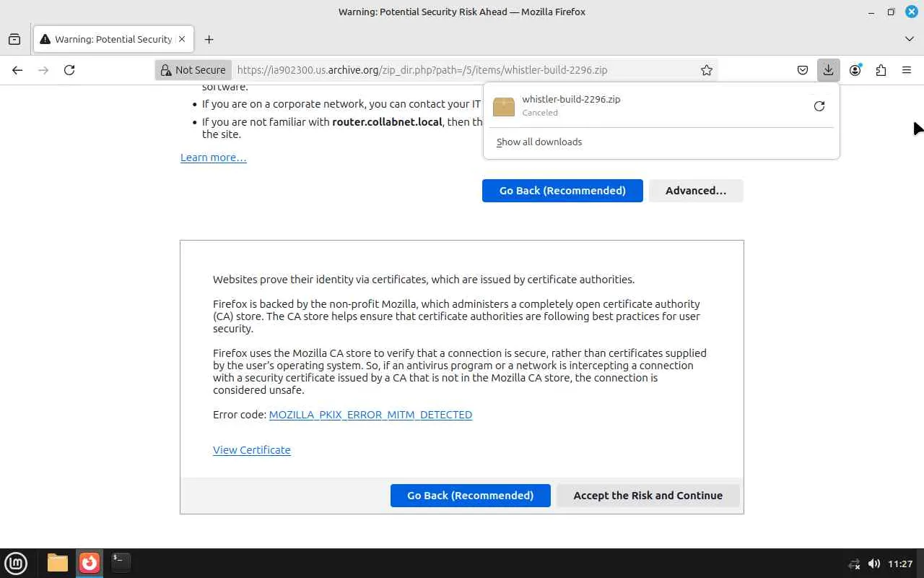Click the Not Secure identity indicator

click(193, 70)
